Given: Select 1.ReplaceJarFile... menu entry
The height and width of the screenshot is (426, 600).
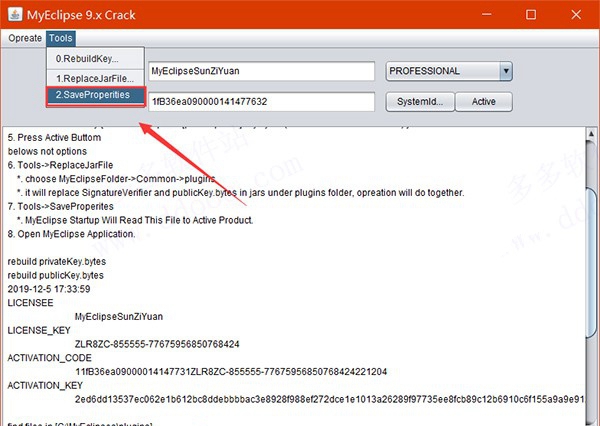Looking at the screenshot, I should 95,78.
